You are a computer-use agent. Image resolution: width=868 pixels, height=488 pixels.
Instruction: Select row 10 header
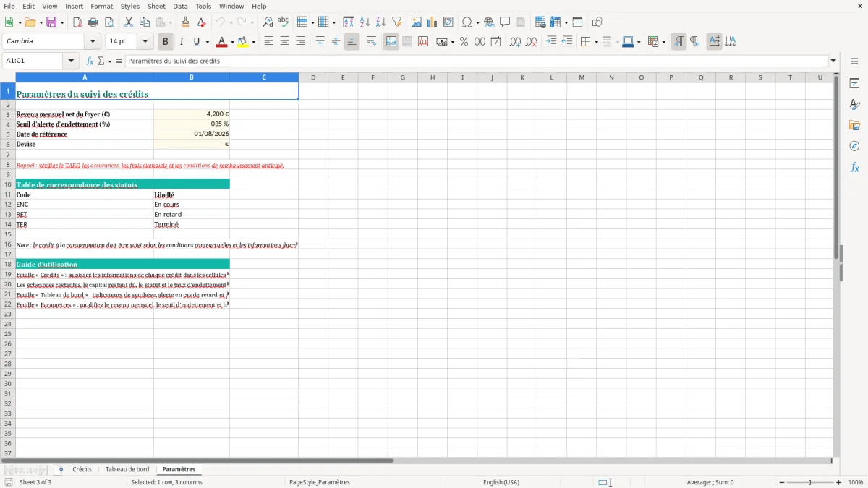point(8,184)
